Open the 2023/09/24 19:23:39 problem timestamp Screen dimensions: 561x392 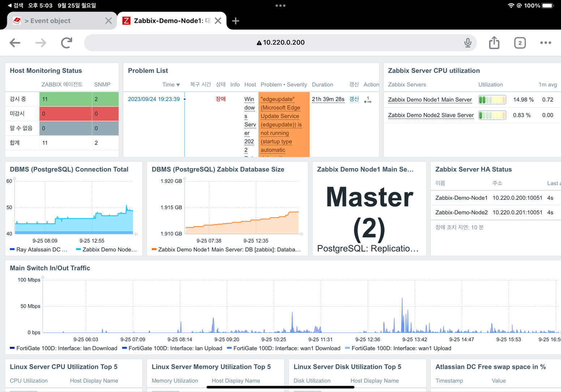coord(154,99)
